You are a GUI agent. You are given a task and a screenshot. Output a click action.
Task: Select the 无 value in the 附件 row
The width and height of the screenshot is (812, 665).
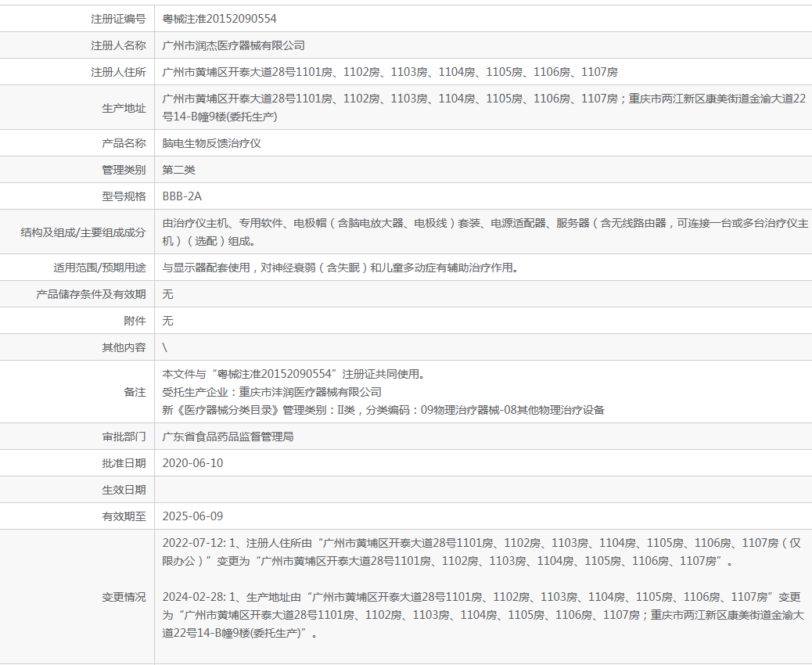point(167,321)
